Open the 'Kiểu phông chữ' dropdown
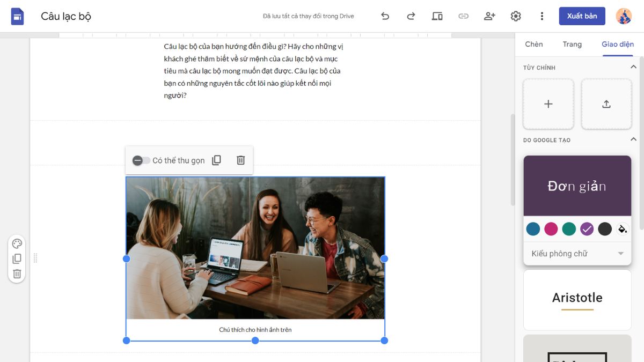This screenshot has width=644, height=362. coord(577,254)
